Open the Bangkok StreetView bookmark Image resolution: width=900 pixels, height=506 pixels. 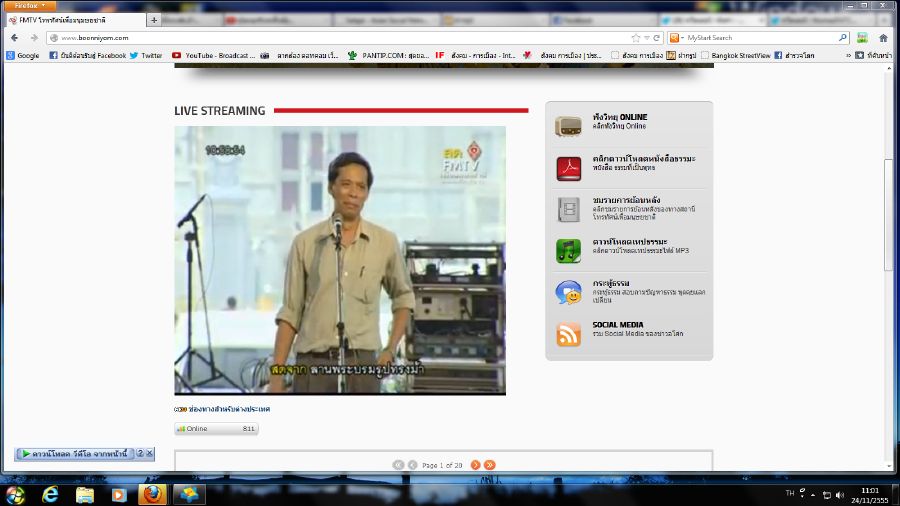[x=735, y=56]
